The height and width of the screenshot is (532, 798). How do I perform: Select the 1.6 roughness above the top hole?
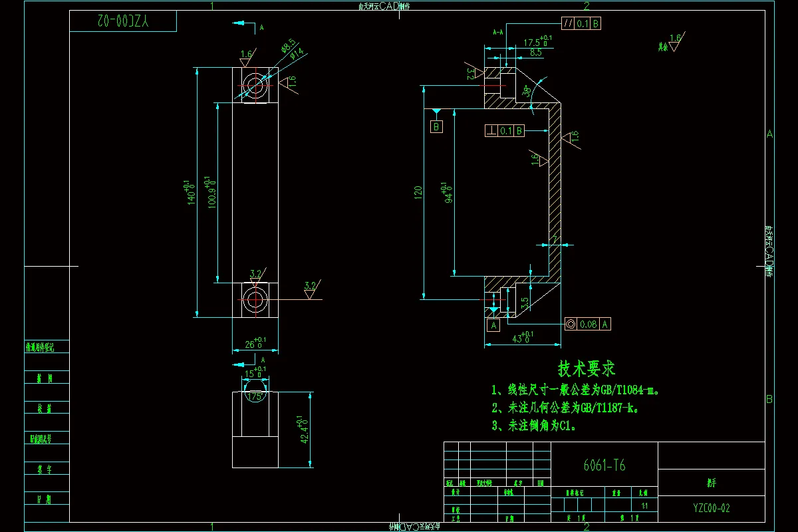coord(247,57)
